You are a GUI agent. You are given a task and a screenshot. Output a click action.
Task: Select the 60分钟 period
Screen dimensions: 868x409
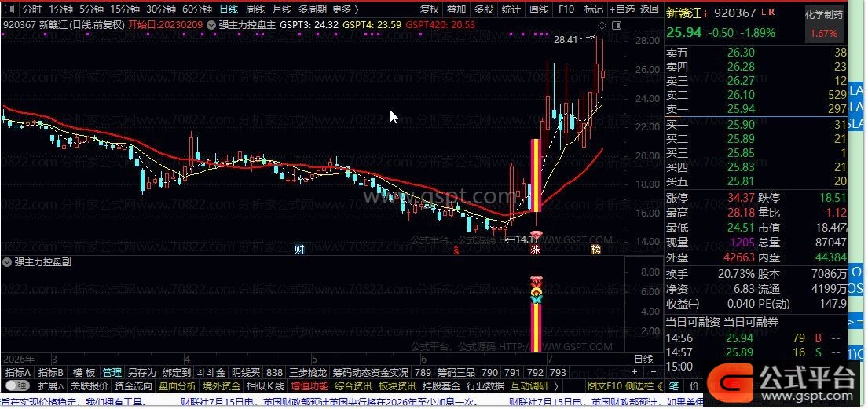[x=196, y=9]
